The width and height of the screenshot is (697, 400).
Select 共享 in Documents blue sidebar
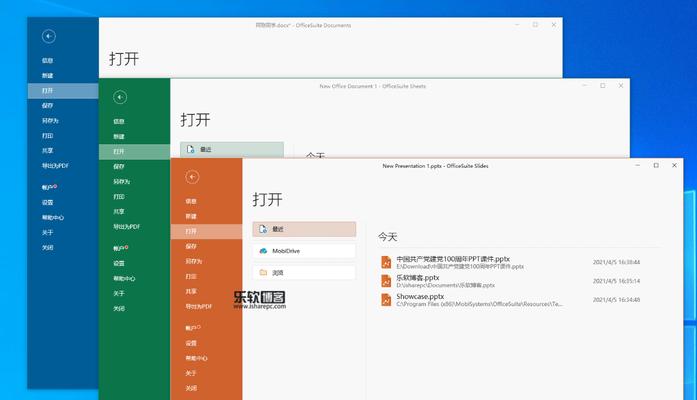click(48, 151)
